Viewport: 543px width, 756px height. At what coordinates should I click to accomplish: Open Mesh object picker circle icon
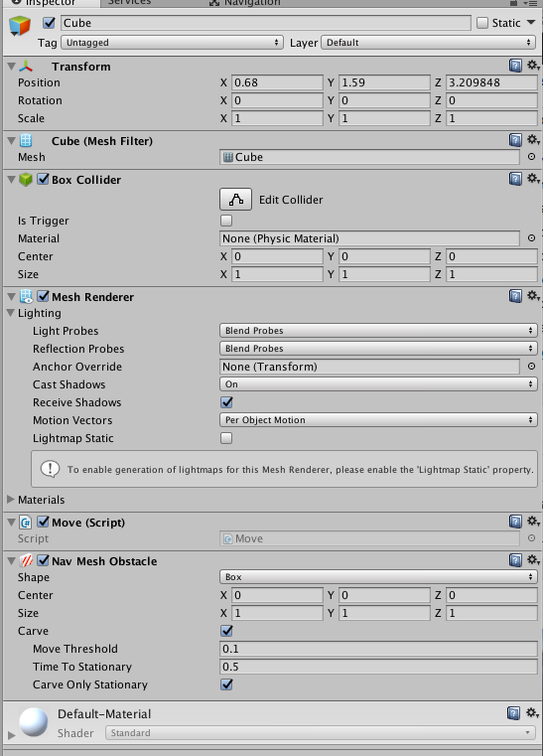click(531, 157)
